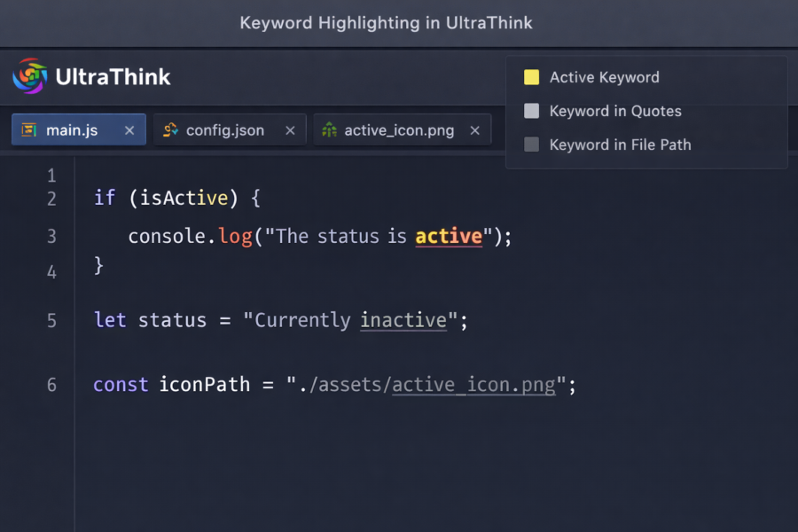The height and width of the screenshot is (532, 798).
Task: Close the config.json tab
Action: click(x=290, y=131)
